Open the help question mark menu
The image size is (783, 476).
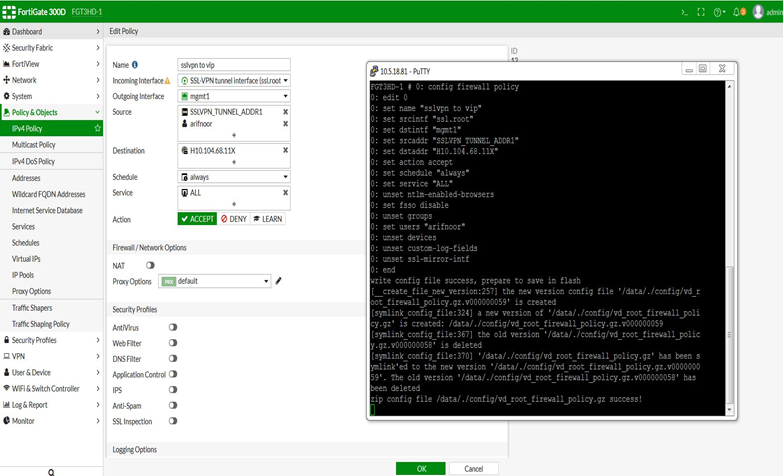click(x=720, y=12)
